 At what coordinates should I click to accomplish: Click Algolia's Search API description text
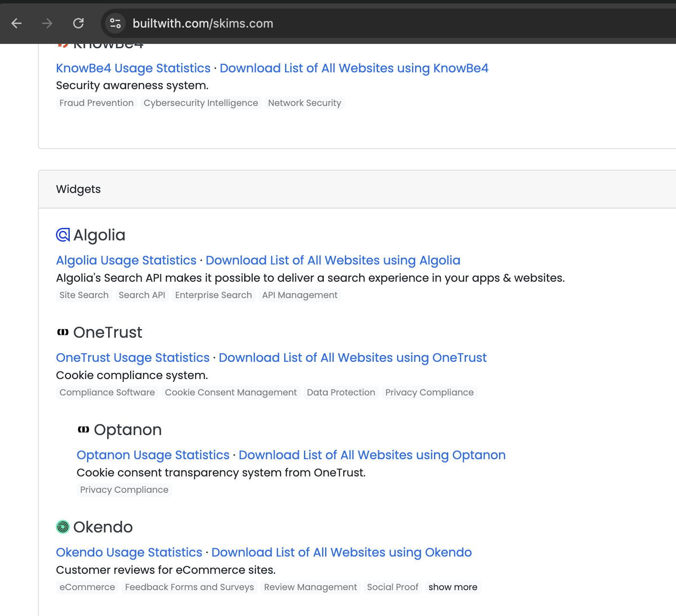[x=310, y=278]
